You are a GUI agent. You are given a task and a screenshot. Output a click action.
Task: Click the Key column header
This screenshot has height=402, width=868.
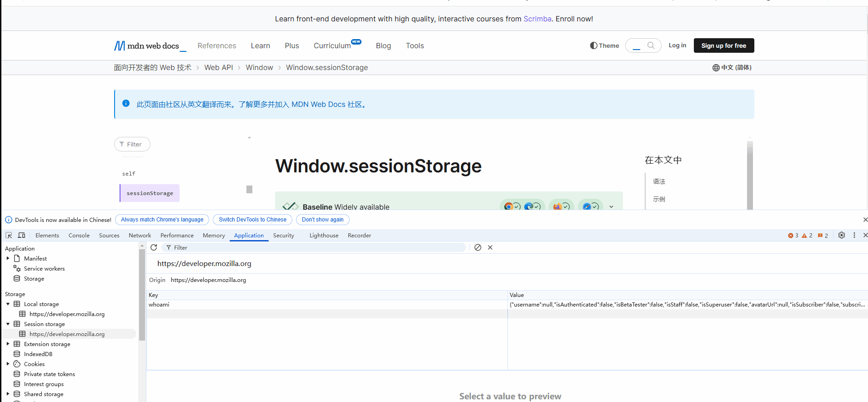point(327,295)
